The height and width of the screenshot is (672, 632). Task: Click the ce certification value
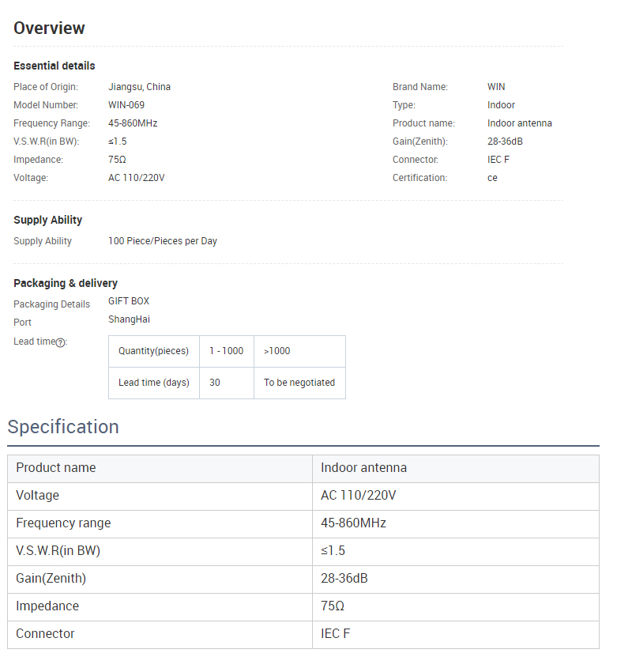492,178
